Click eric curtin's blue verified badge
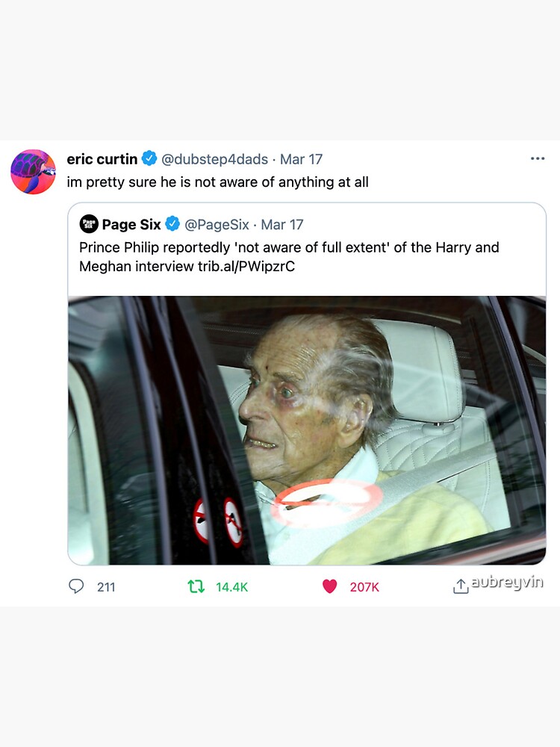 tap(149, 158)
